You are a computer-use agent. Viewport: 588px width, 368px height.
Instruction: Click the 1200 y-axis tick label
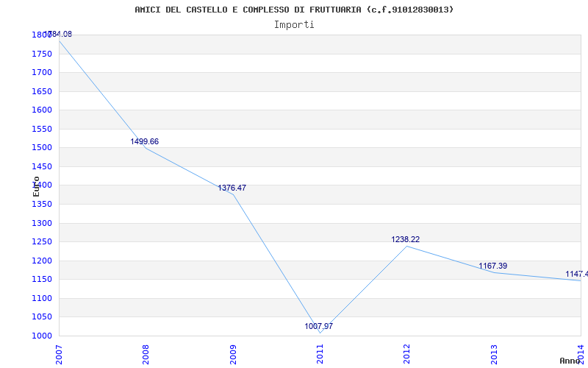42,261
